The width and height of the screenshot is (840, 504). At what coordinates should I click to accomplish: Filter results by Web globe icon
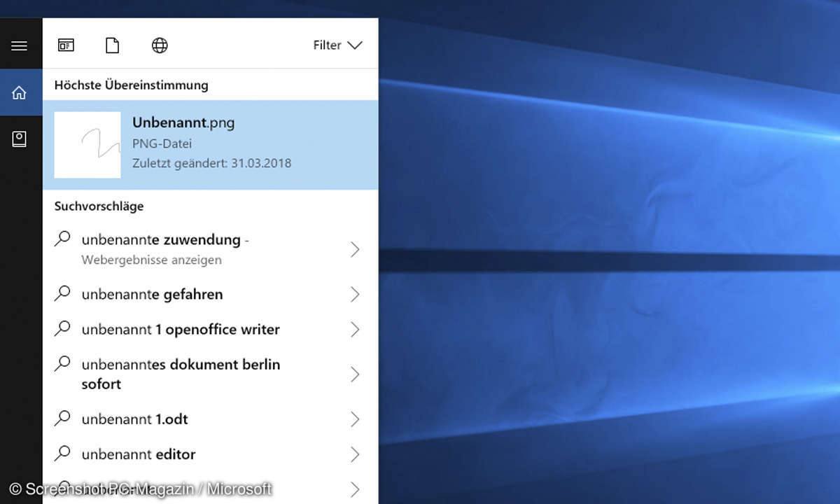pyautogui.click(x=160, y=45)
